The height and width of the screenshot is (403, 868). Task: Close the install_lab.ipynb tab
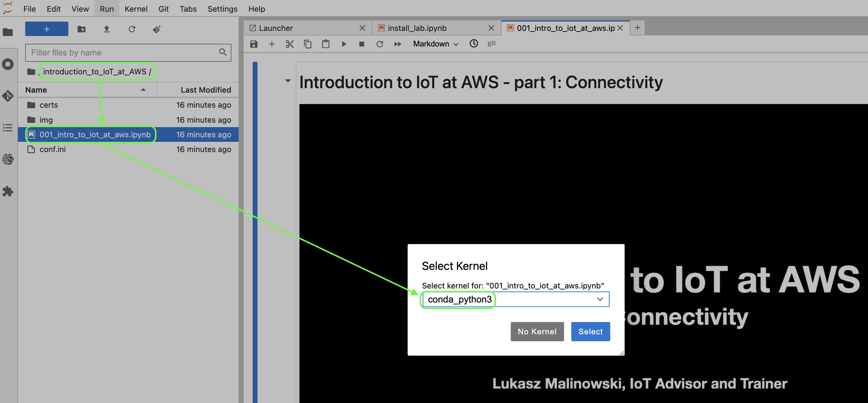pyautogui.click(x=491, y=28)
